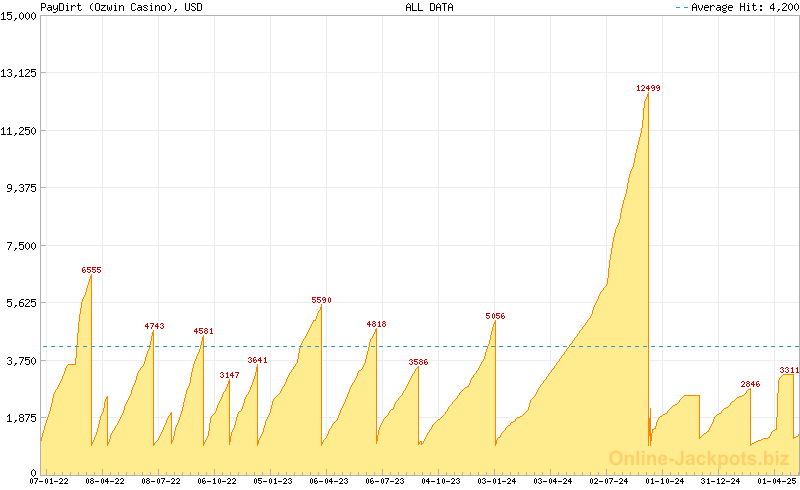Screen dimensions: 800x490
Task: Select the 02-07-24 date axis label
Action: click(608, 481)
